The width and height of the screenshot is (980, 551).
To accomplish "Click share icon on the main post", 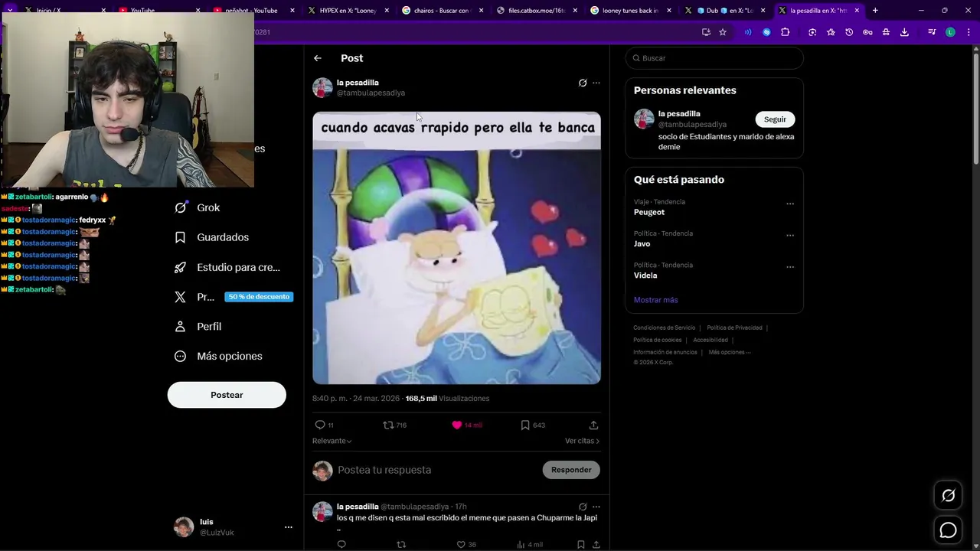I will 593,425.
